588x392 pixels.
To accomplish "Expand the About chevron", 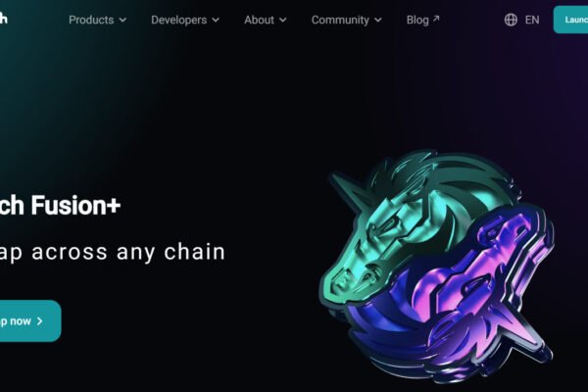I will (x=283, y=20).
